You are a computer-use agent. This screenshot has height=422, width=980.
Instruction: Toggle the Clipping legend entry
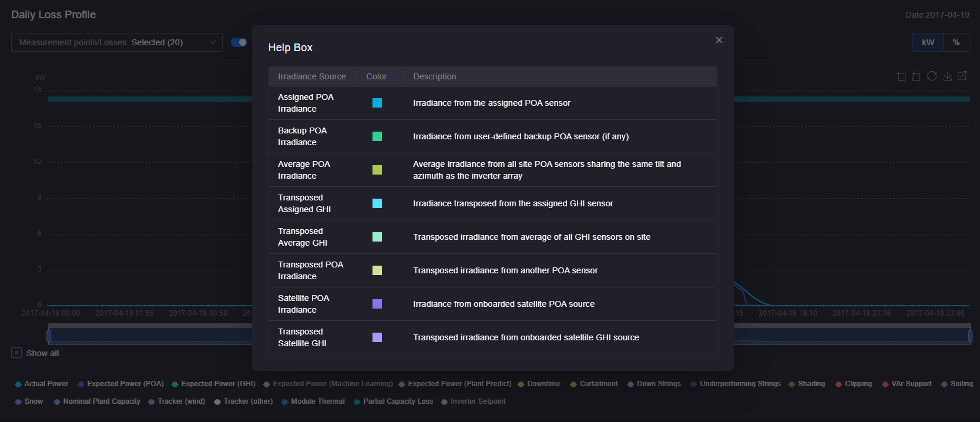854,384
